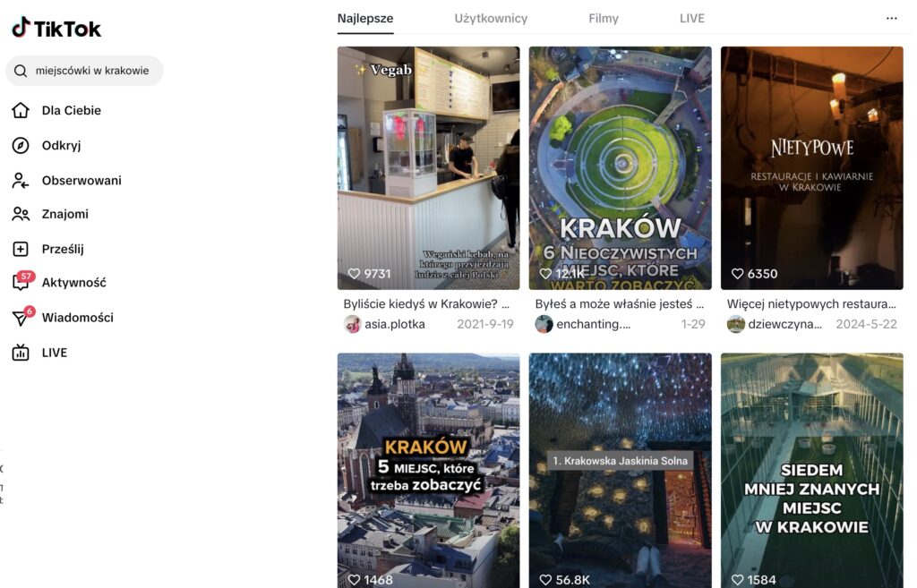Open Wiadomości paper plane icon
Image resolution: width=917 pixels, height=588 pixels.
22,316
